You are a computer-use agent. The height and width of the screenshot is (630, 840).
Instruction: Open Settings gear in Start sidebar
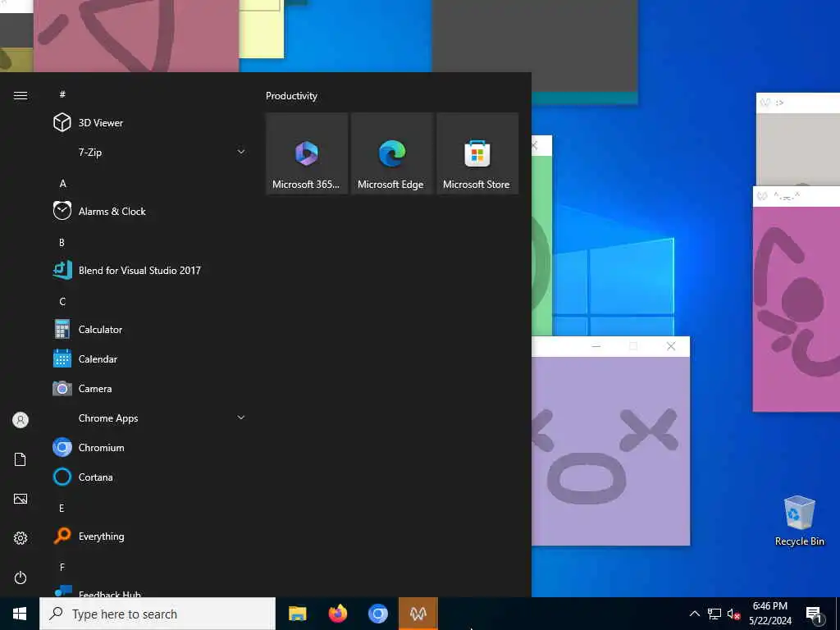[x=21, y=538]
